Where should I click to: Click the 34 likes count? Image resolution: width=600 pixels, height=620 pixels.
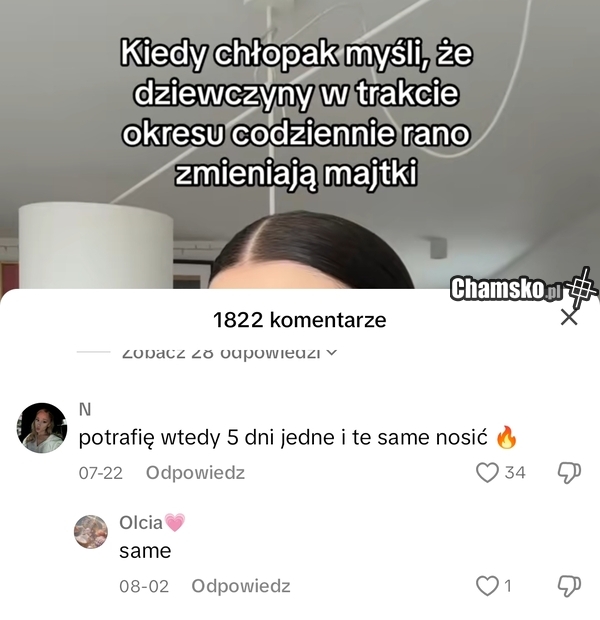515,473
